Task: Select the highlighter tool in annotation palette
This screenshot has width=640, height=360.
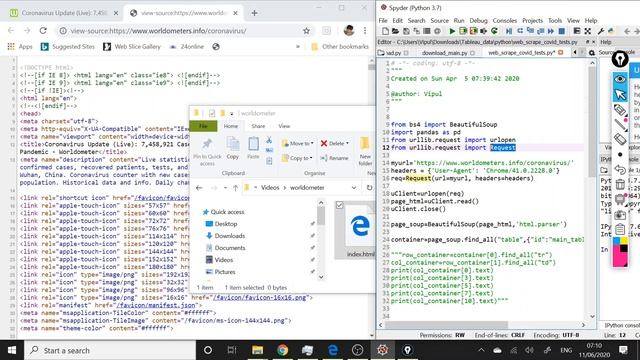Action: tap(620, 110)
